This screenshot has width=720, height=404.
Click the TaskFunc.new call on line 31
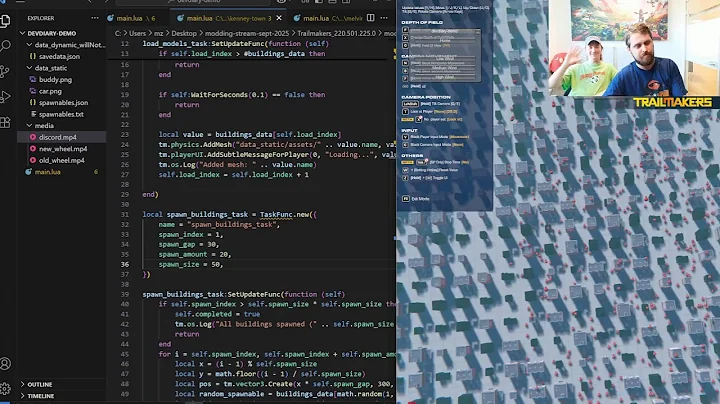(x=284, y=214)
